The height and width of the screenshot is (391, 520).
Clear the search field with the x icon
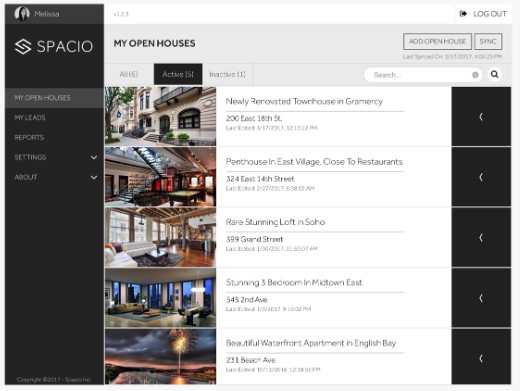coord(475,75)
